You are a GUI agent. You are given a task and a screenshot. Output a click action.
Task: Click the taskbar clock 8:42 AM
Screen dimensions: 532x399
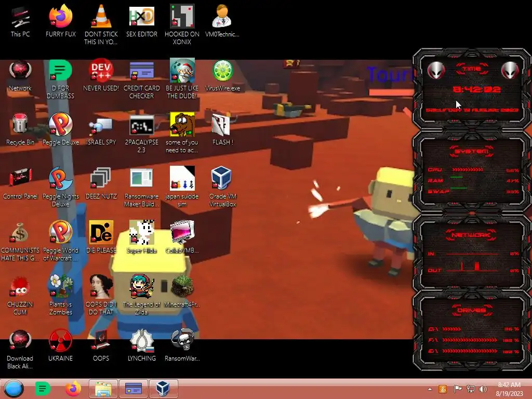pyautogui.click(x=509, y=389)
